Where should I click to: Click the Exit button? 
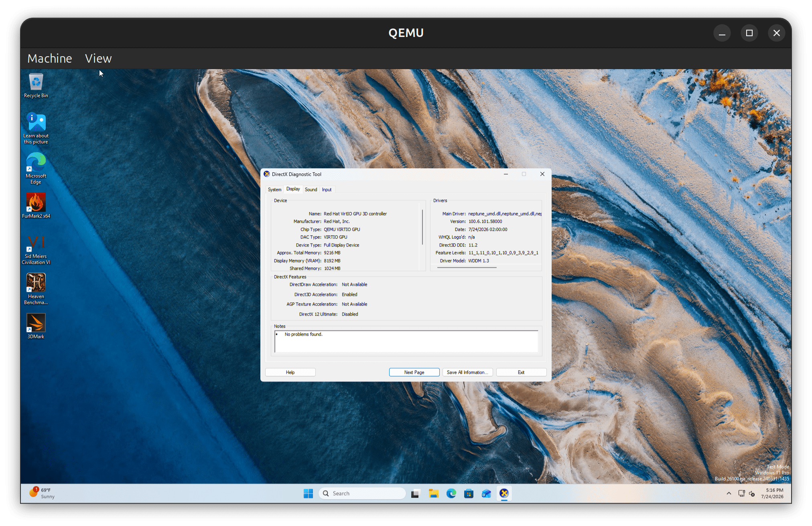pyautogui.click(x=521, y=372)
